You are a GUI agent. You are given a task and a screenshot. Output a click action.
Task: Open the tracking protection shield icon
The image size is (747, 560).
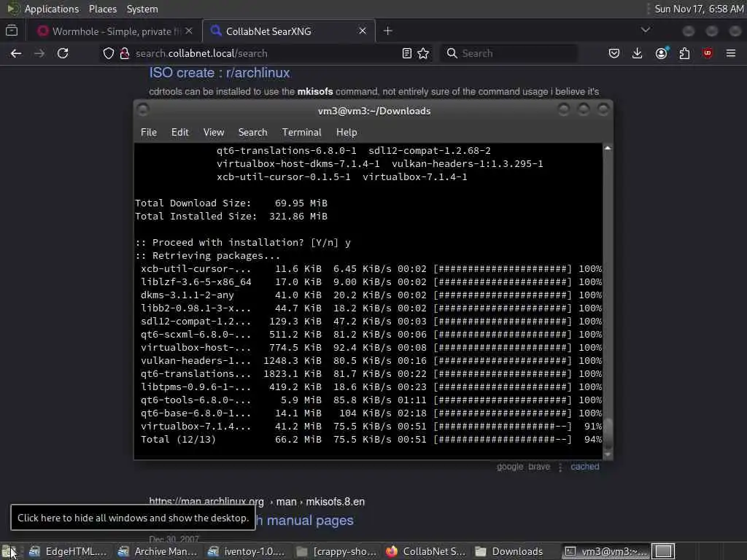pyautogui.click(x=109, y=53)
